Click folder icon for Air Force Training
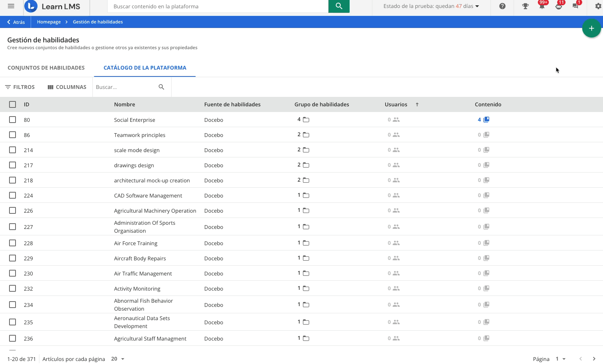 pyautogui.click(x=306, y=243)
